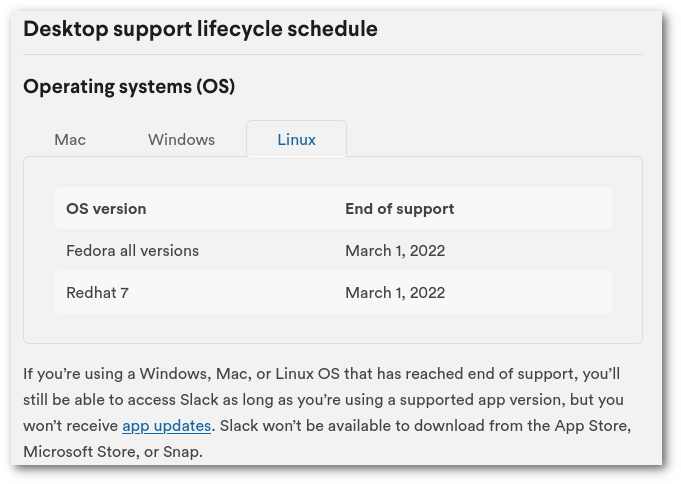The height and width of the screenshot is (484, 681).
Task: Select the Linux tab
Action: [296, 139]
